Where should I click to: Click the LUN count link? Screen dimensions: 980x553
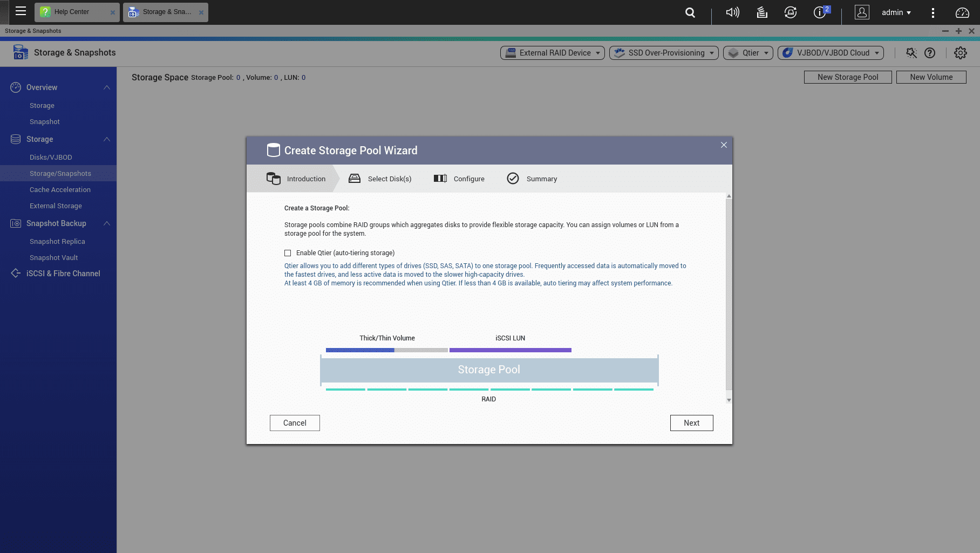[303, 78]
